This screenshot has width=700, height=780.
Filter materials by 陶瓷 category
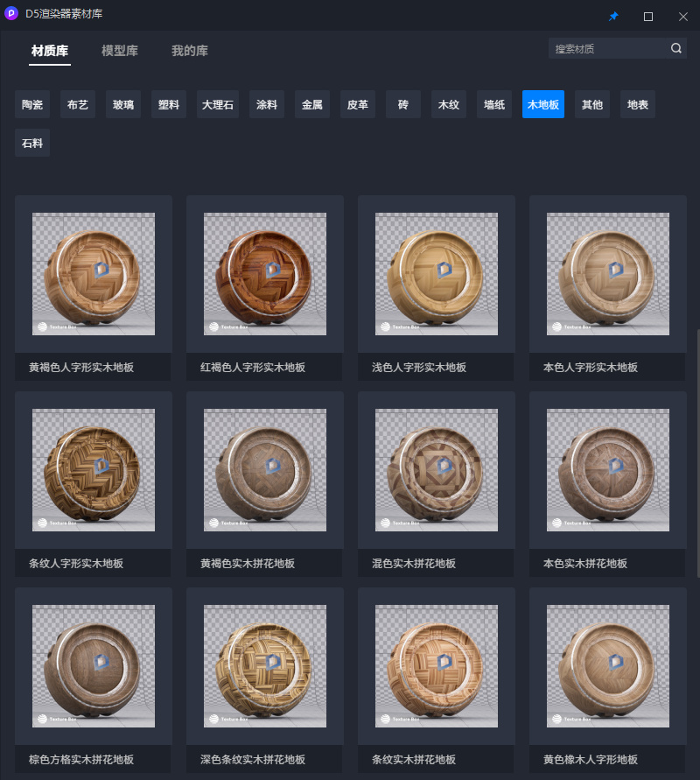32,104
